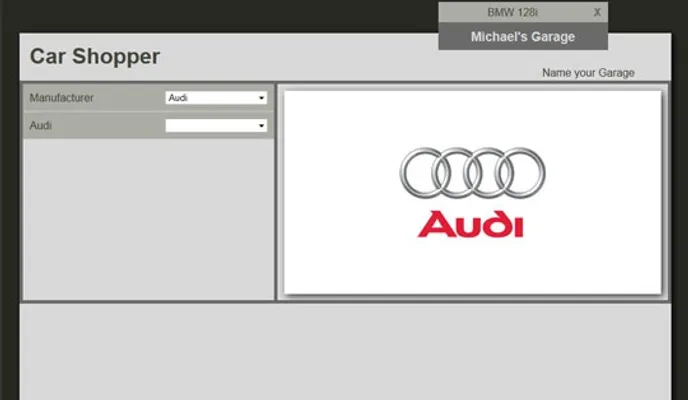Image resolution: width=688 pixels, height=400 pixels.
Task: Click the Audi label in the model row
Action: 41,126
